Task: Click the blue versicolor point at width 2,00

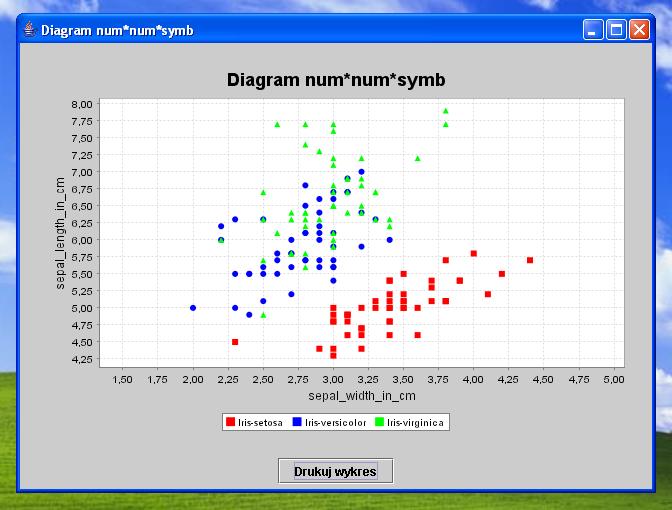Action: 193,308
